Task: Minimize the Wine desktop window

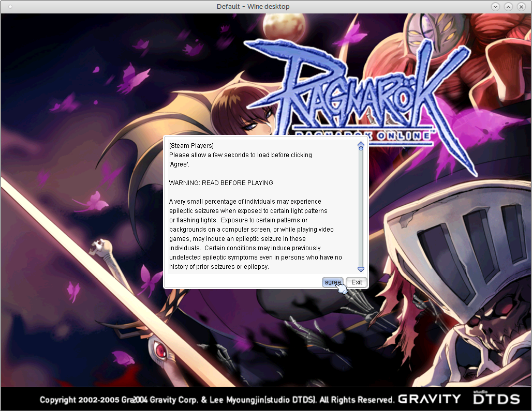Action: click(495, 6)
